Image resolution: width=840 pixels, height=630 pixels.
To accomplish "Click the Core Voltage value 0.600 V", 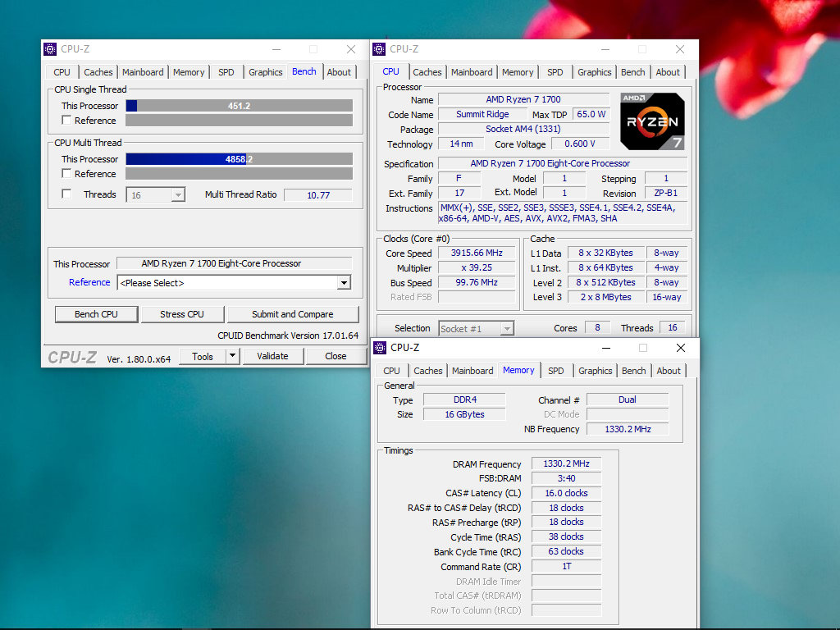I will (580, 144).
